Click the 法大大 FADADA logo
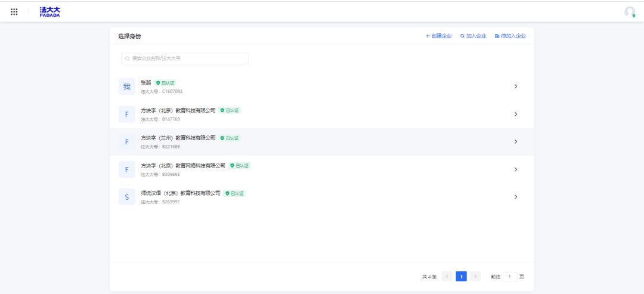This screenshot has width=644, height=294. point(49,12)
